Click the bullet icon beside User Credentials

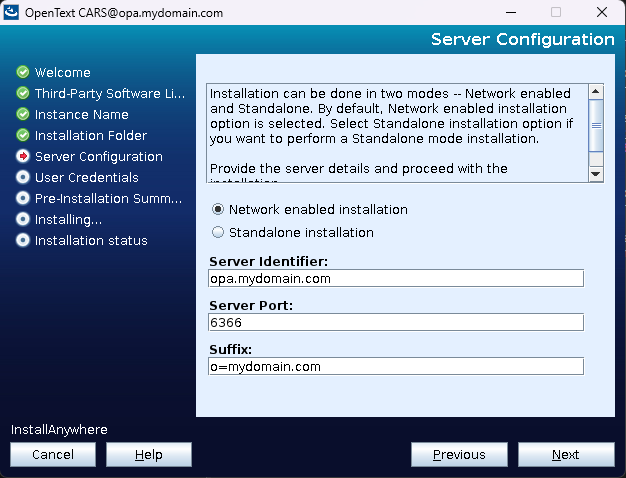(x=23, y=177)
